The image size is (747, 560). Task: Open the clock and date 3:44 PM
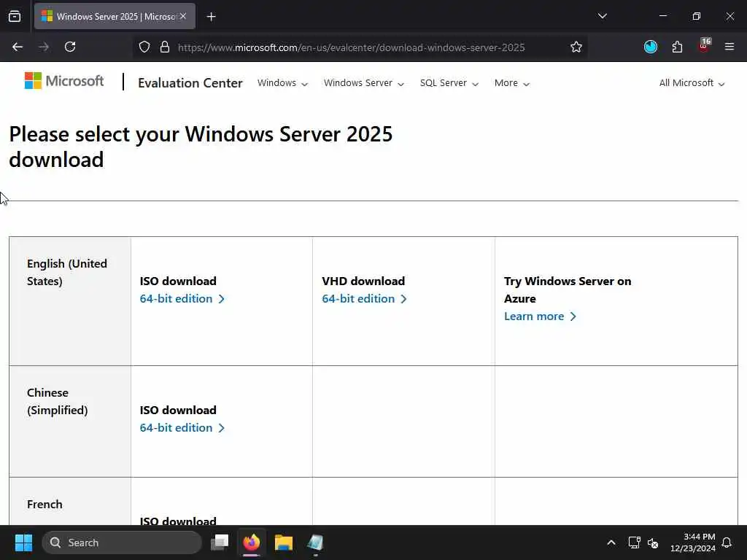coord(693,542)
